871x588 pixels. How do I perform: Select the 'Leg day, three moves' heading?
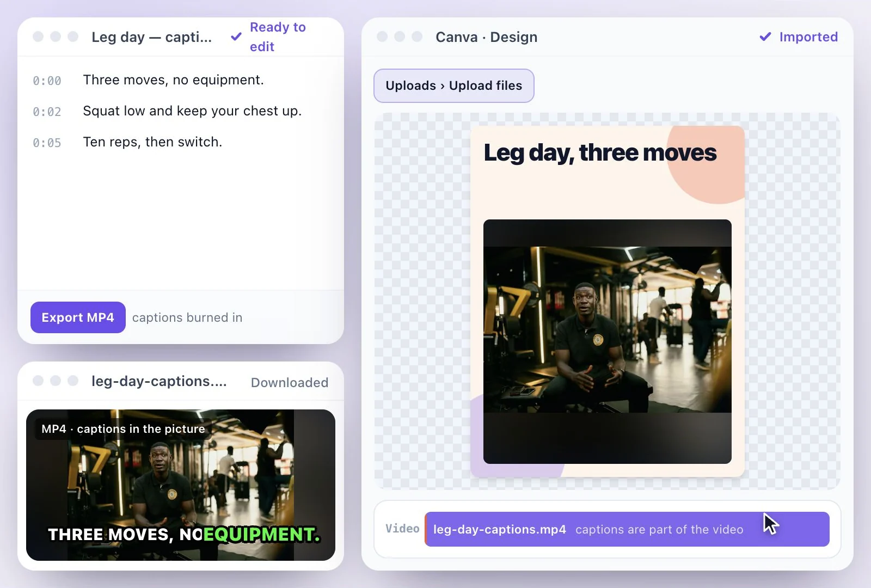(x=600, y=153)
